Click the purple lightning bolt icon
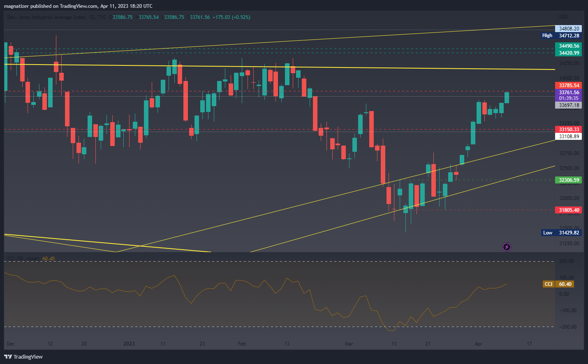The image size is (588, 364). pyautogui.click(x=507, y=247)
